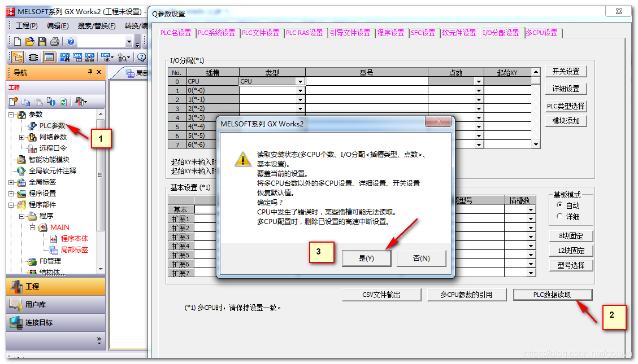The image size is (638, 364).
Task: Select FB管理 in the tree
Action: [50, 261]
